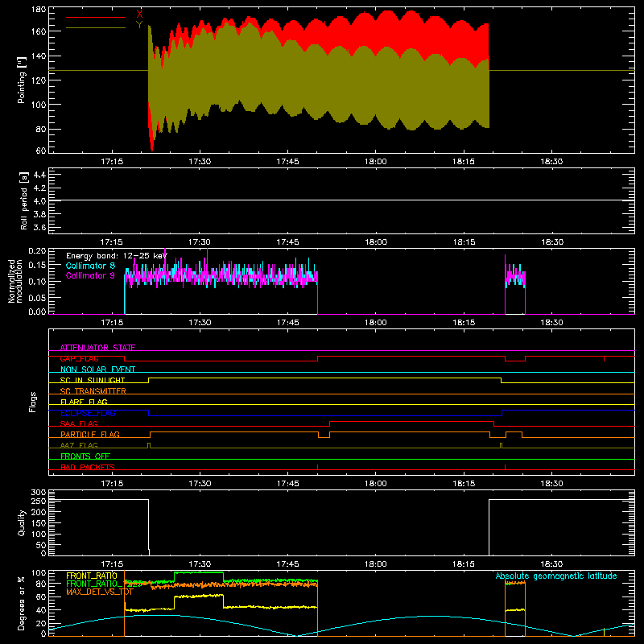Click the 'Flags' axis title
The image size is (644, 644).
coord(32,402)
